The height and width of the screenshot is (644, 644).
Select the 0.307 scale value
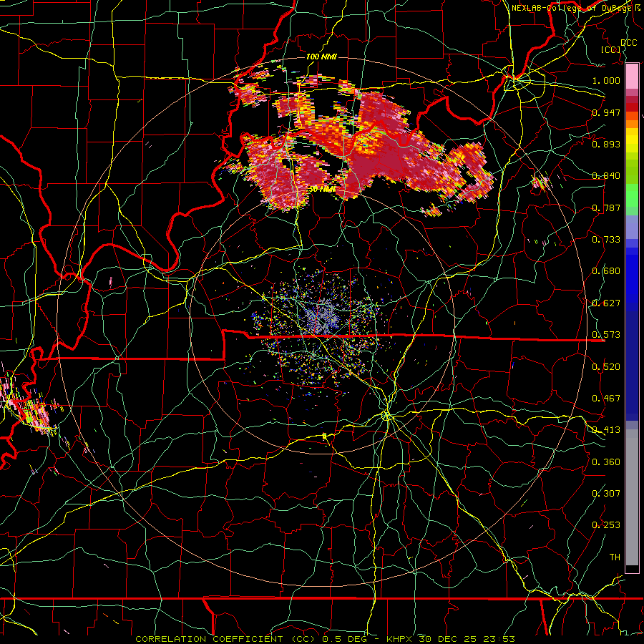pyautogui.click(x=606, y=493)
